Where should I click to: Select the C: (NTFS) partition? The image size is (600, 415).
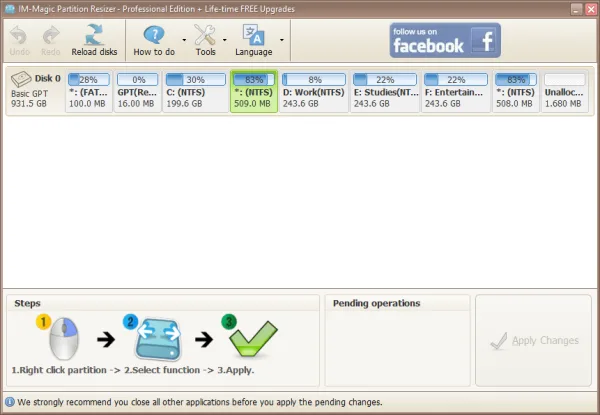click(196, 91)
